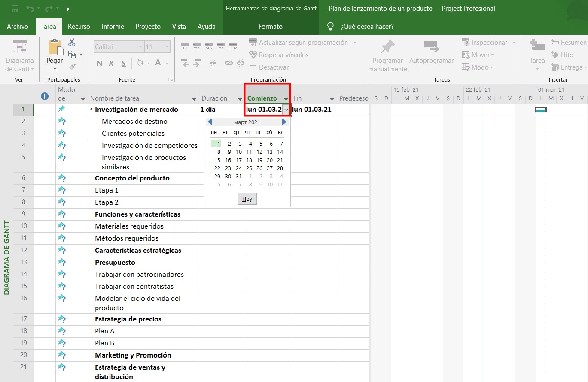This screenshot has width=588, height=382.
Task: Open the Diagrama de Gantt view button
Action: 19,56
